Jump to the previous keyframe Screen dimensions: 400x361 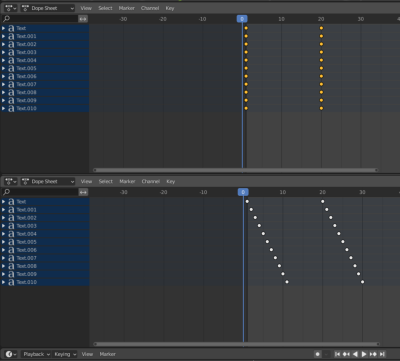[346, 354]
